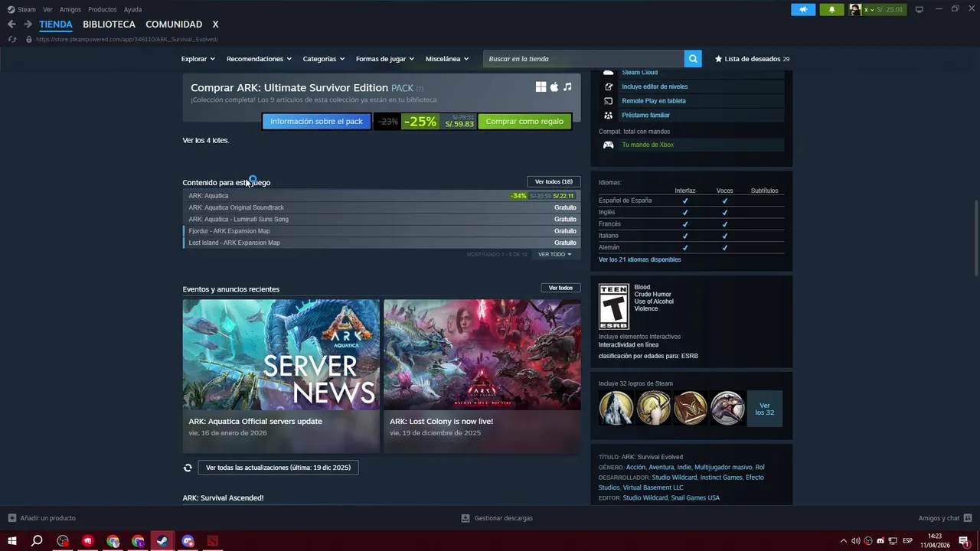Expand the Miscelánea dropdown
980x551 pixels.
[x=447, y=59]
